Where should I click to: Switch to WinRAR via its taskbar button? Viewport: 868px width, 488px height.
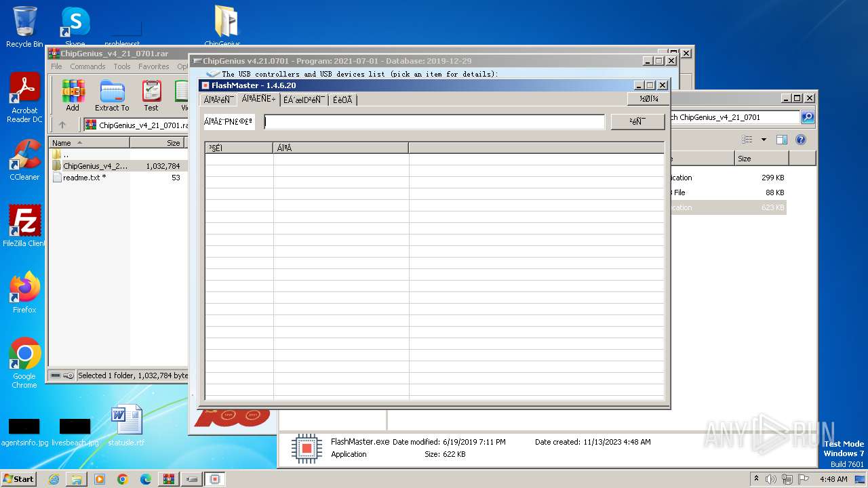click(169, 479)
